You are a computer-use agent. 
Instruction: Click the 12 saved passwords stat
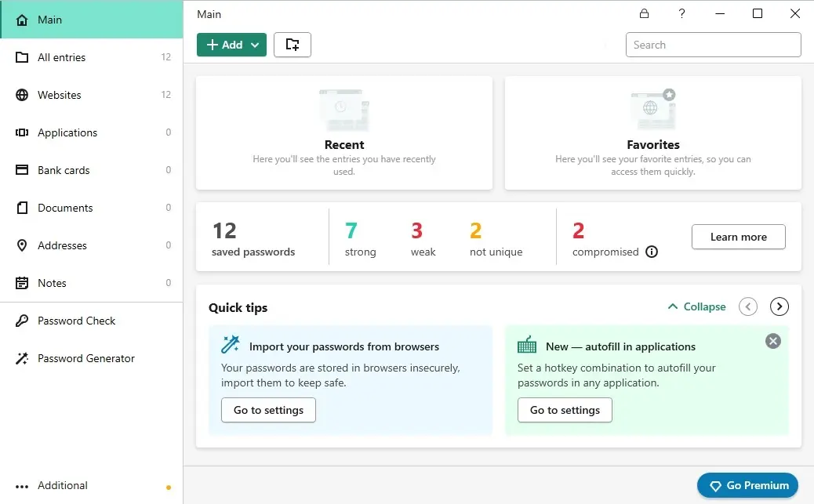point(253,239)
